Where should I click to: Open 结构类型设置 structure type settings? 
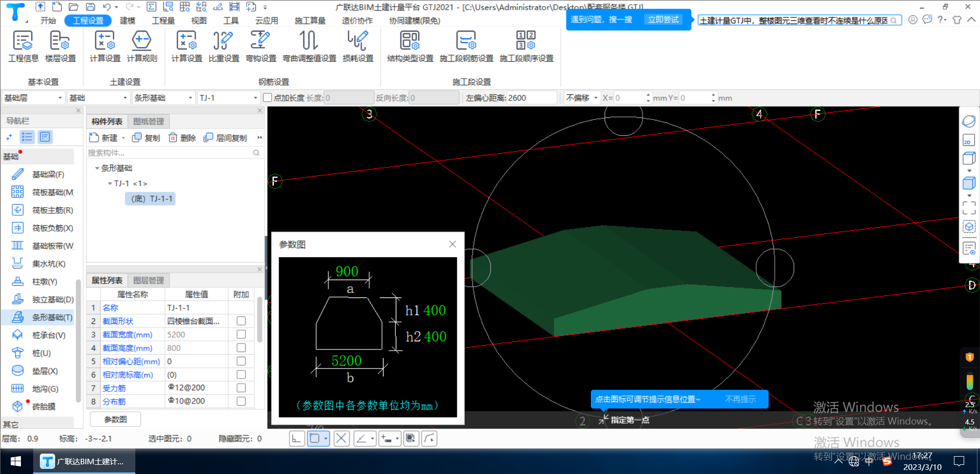(x=410, y=46)
